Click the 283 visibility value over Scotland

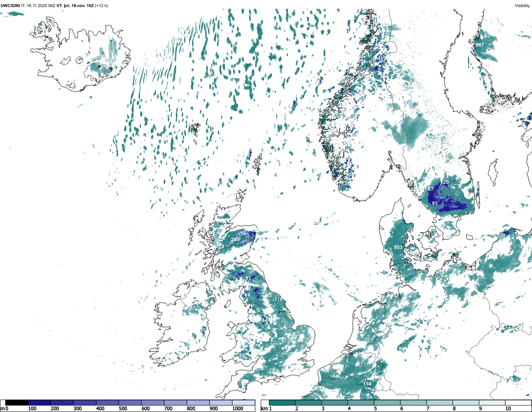tap(235, 239)
